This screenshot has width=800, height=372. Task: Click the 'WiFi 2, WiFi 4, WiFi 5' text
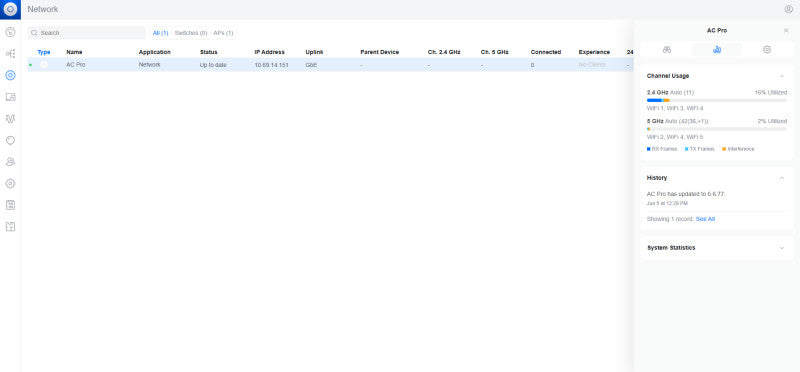675,137
